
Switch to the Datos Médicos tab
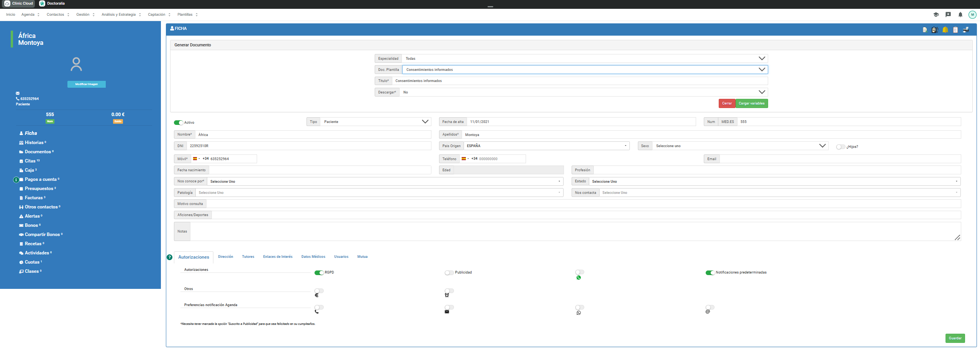[313, 257]
